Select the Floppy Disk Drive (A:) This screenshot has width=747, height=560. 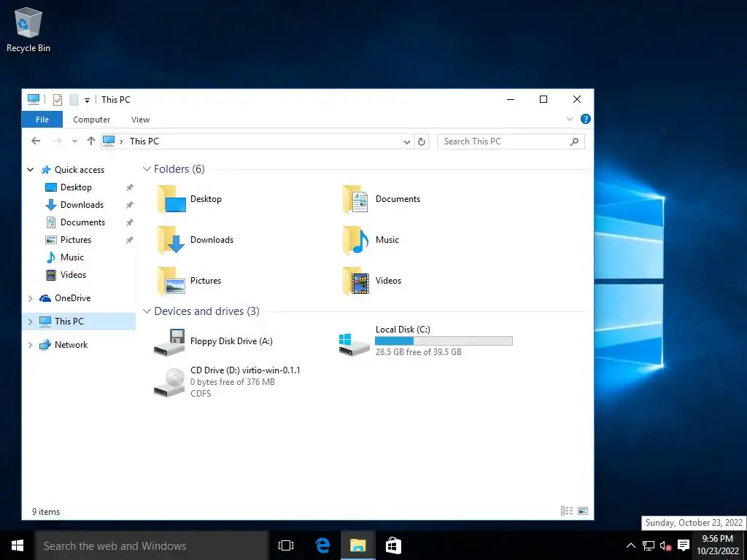tap(214, 341)
